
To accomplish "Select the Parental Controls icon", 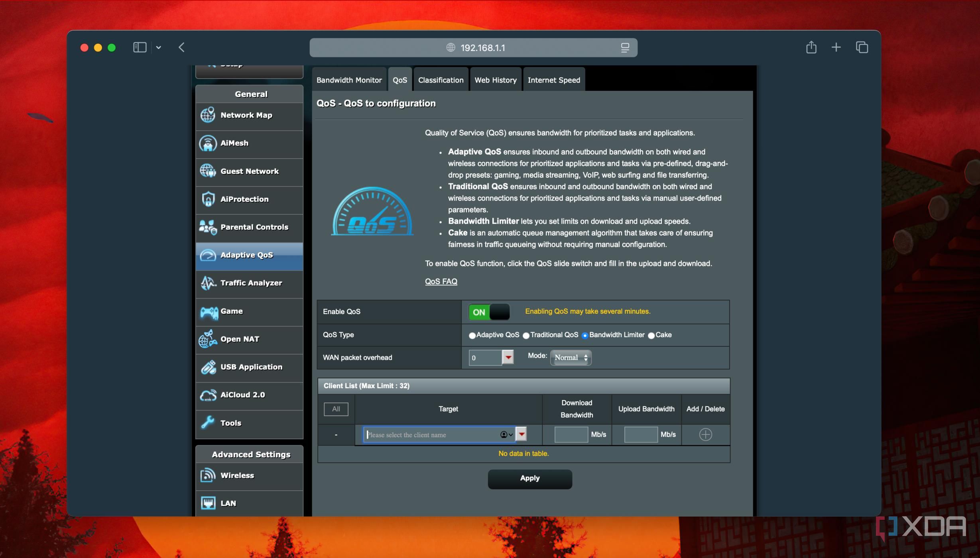I will click(x=208, y=227).
